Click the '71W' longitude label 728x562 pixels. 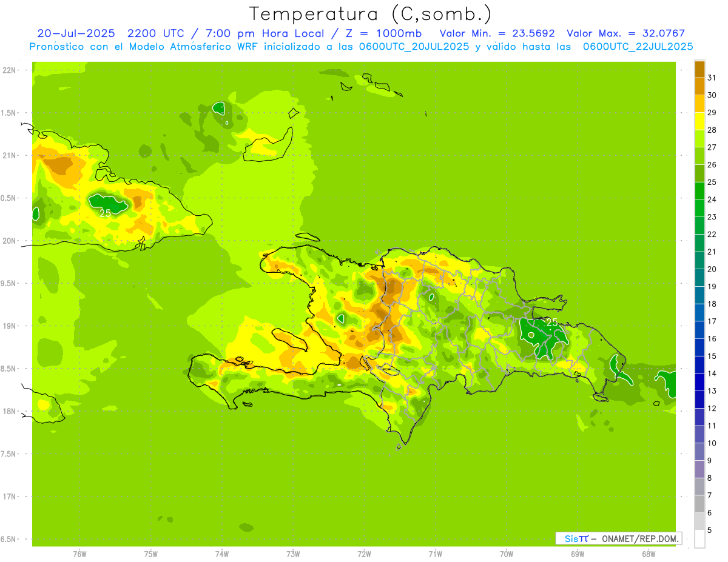coord(435,554)
